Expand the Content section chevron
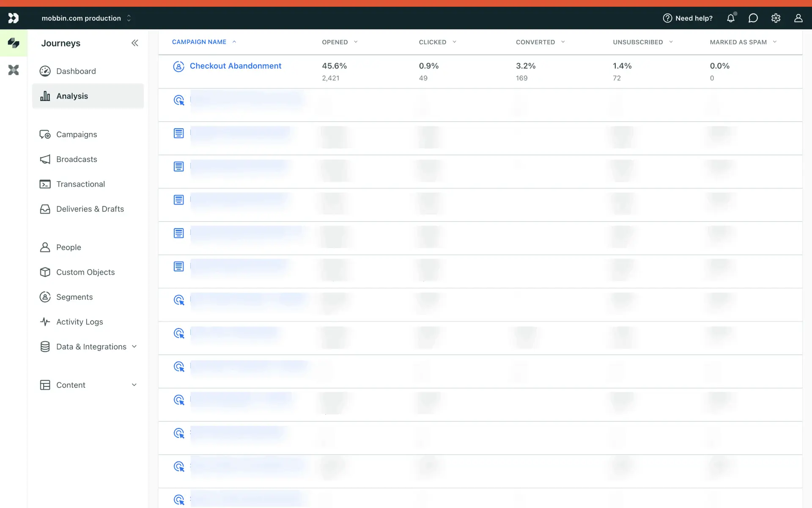 (134, 385)
